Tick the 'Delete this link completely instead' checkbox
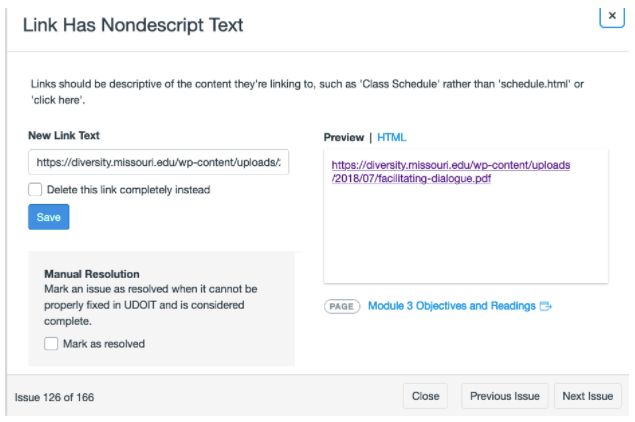The image size is (635, 422). tap(36, 189)
